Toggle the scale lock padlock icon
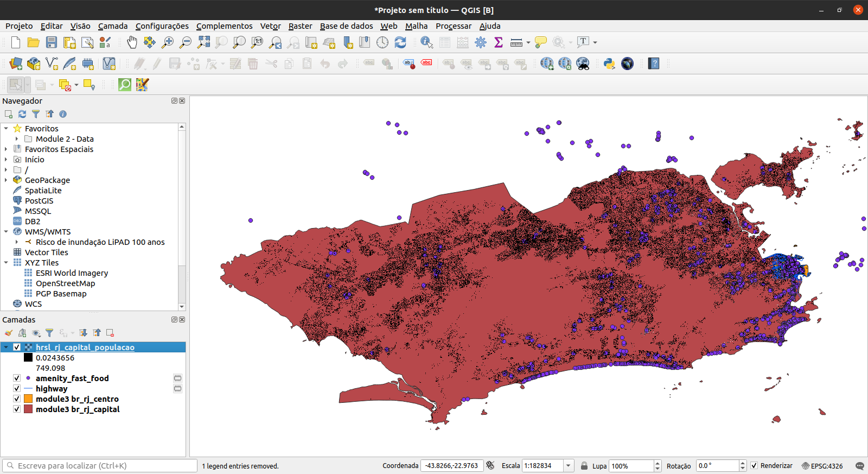This screenshot has height=474, width=868. point(584,465)
